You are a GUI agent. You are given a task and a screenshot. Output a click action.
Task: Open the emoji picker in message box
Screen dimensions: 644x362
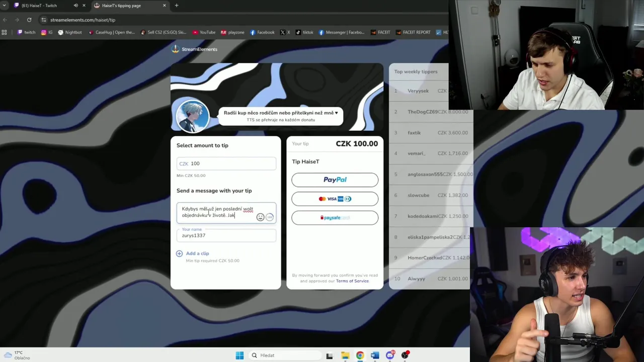tap(260, 217)
